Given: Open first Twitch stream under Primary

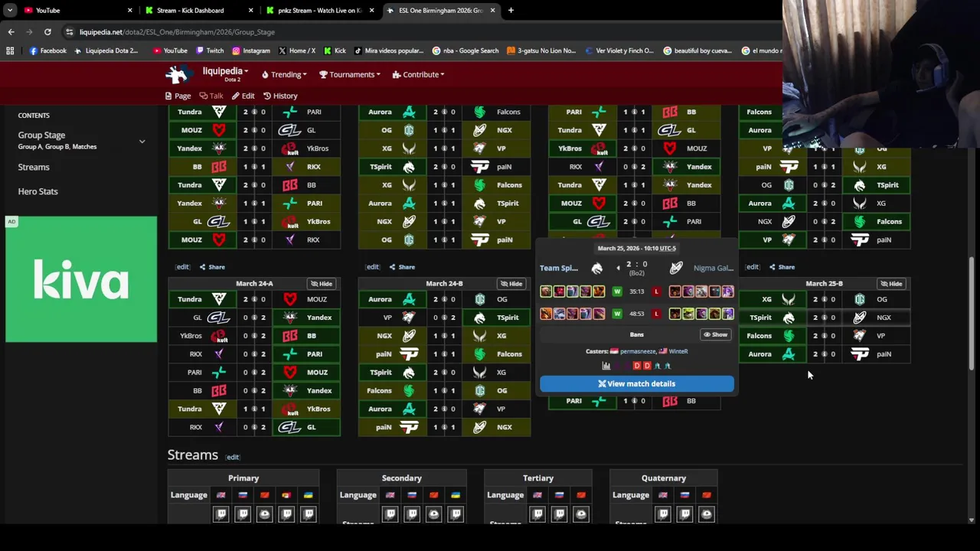Looking at the screenshot, I should [x=220, y=514].
